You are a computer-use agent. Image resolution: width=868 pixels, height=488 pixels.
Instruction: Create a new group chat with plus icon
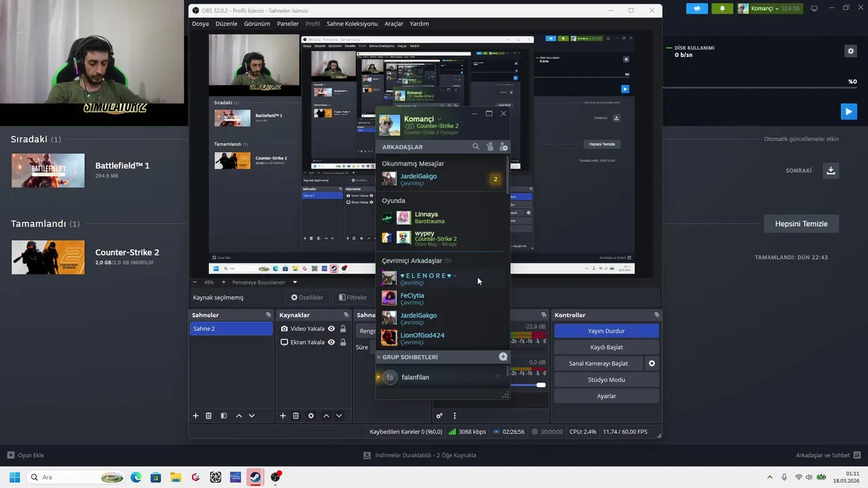503,357
